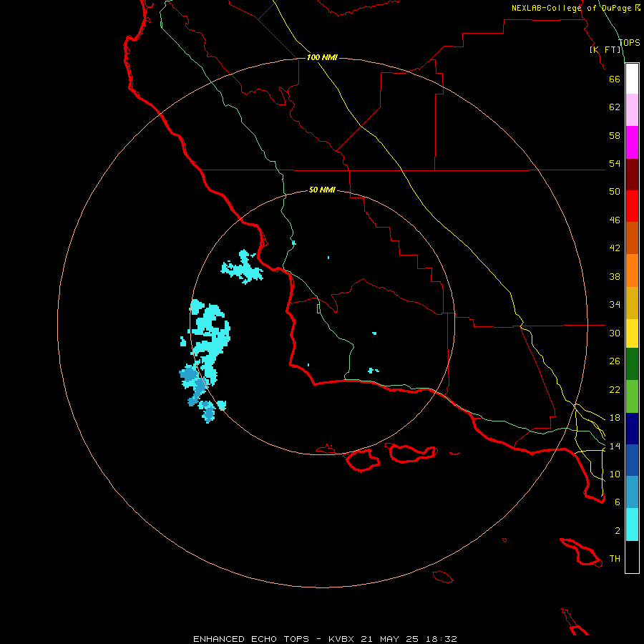Click the legend value 54
This screenshot has height=644, width=644.
click(615, 163)
